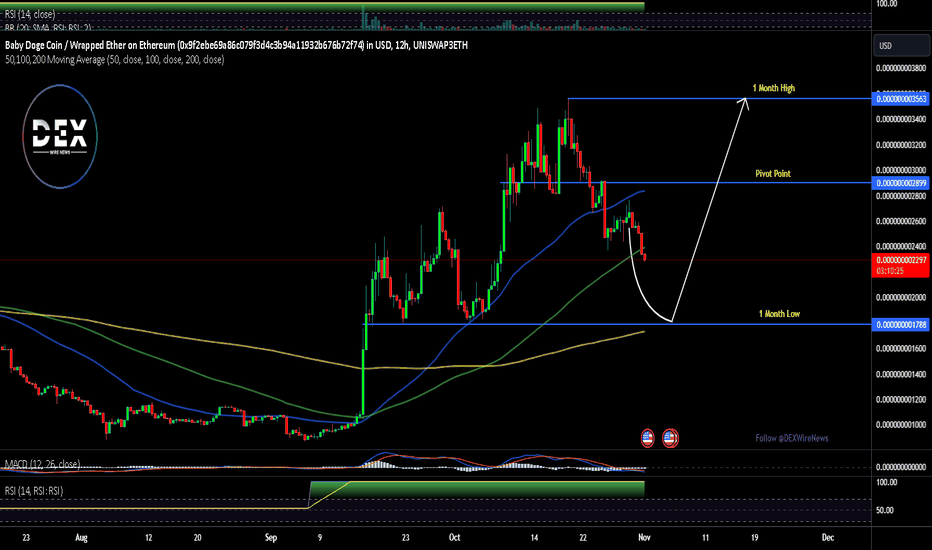Image resolution: width=932 pixels, height=550 pixels.
Task: Click the 20 date label on time axis
Action: 197,538
